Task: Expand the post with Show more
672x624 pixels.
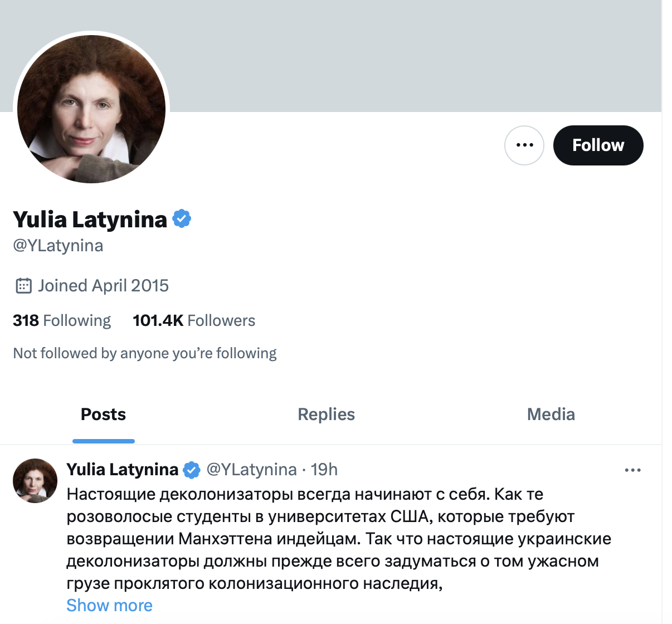Action: pos(109,606)
